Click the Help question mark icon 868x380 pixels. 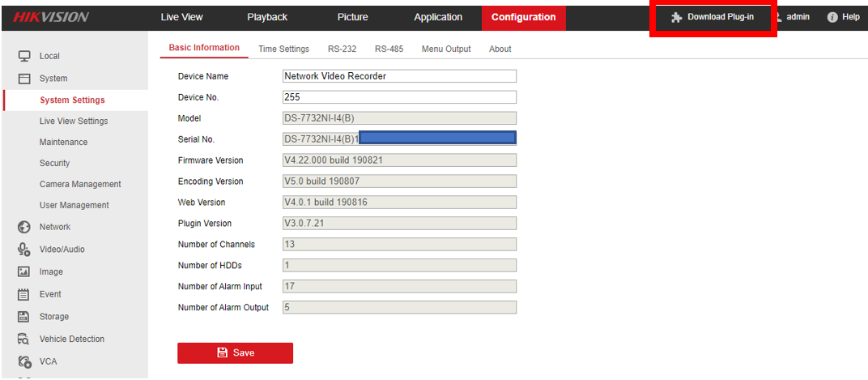pos(832,17)
